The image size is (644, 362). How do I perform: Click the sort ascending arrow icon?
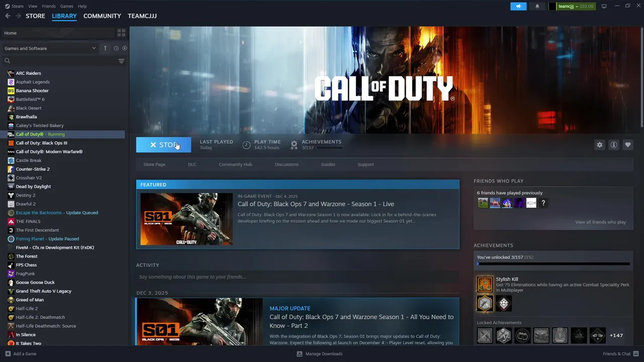pyautogui.click(x=105, y=48)
